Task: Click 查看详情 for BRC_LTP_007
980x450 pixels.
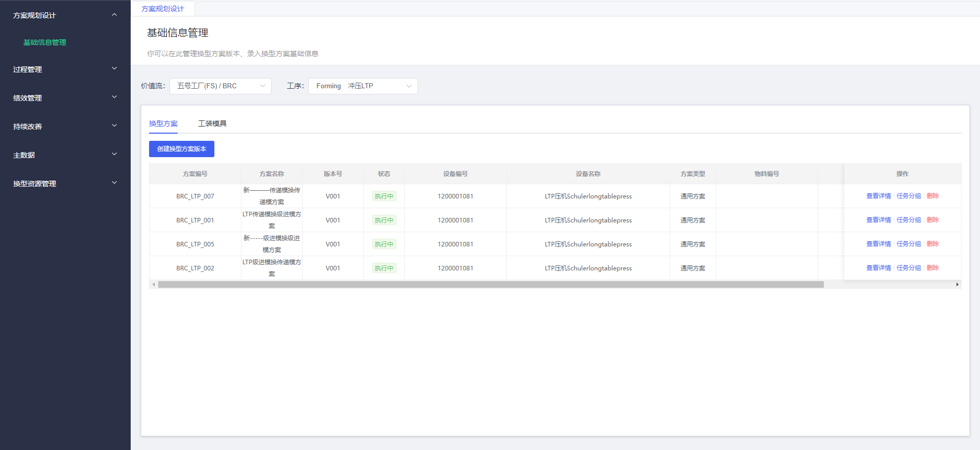Action: [878, 196]
